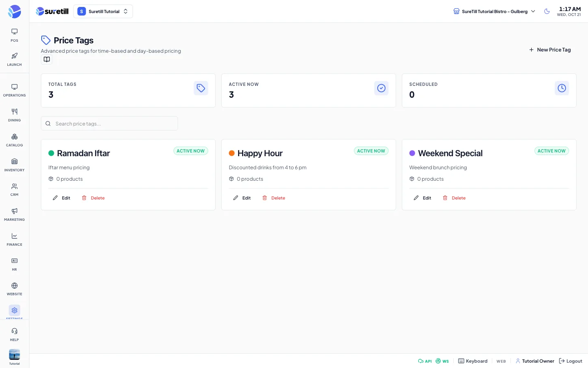Expand the Suretill Tutorial workspace switcher
The height and width of the screenshot is (368, 588).
click(x=103, y=11)
